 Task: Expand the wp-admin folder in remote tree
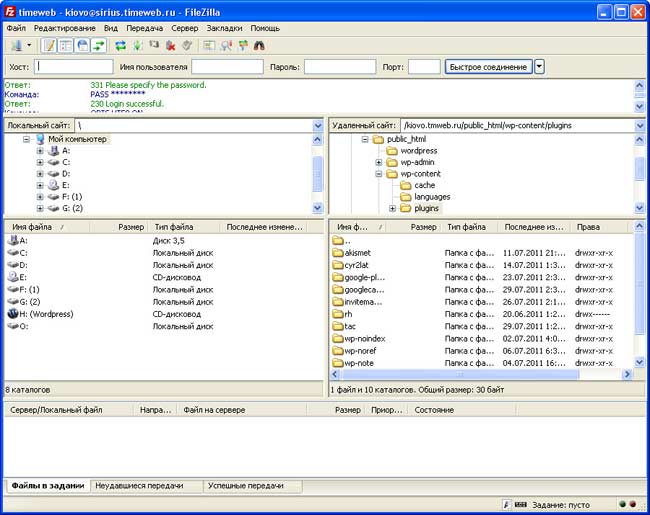coord(379,162)
